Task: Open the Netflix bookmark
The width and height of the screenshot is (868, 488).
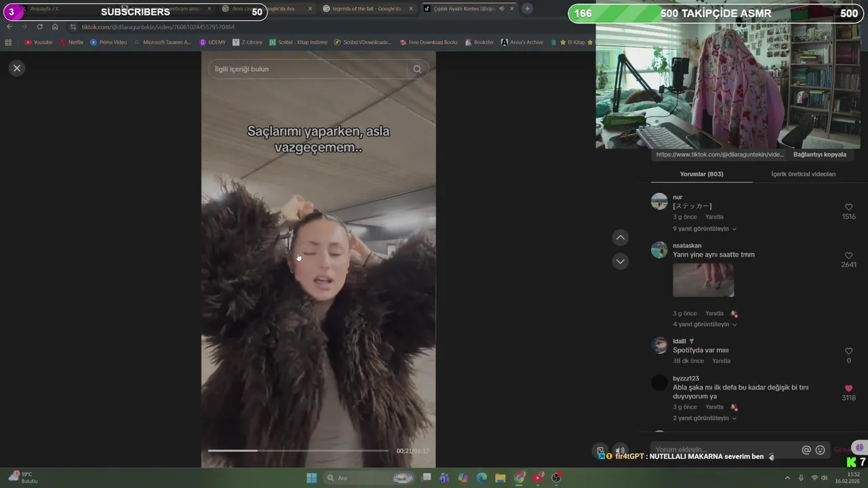Action: click(x=71, y=42)
